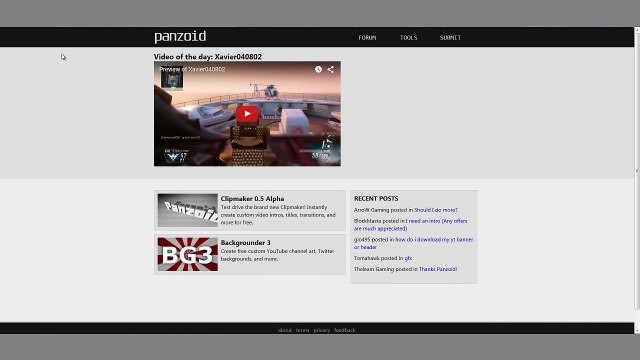The image size is (640, 360).
Task: Click the panzoid logo
Action: click(x=180, y=37)
